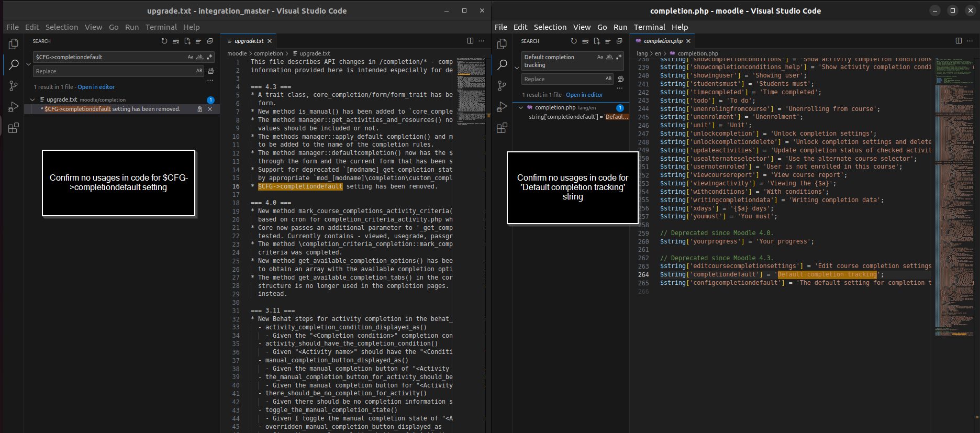Collapse replace field chevron in moodle window
980x433 pixels.
517,68
